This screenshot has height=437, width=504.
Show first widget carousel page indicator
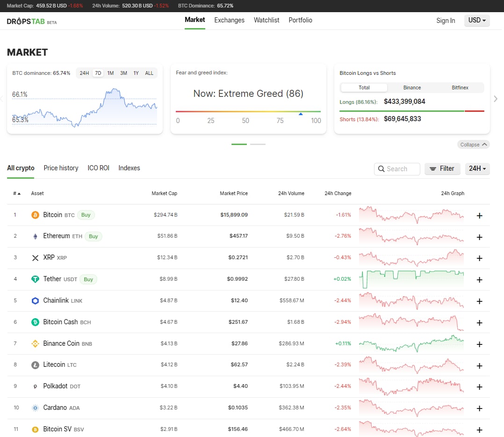239,145
